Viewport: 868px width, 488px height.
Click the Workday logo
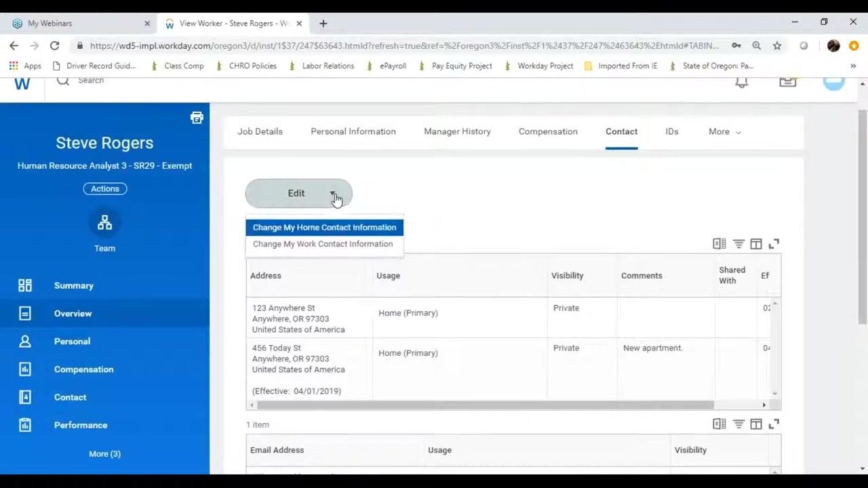[x=22, y=83]
